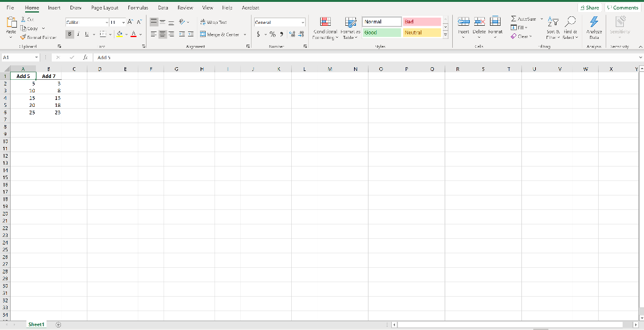The height and width of the screenshot is (330, 644).
Task: Click Increase Decimal icon
Action: click(x=292, y=34)
